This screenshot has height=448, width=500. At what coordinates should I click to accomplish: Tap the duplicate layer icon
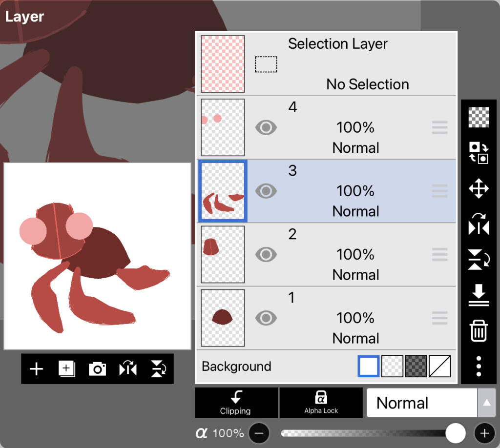[67, 369]
